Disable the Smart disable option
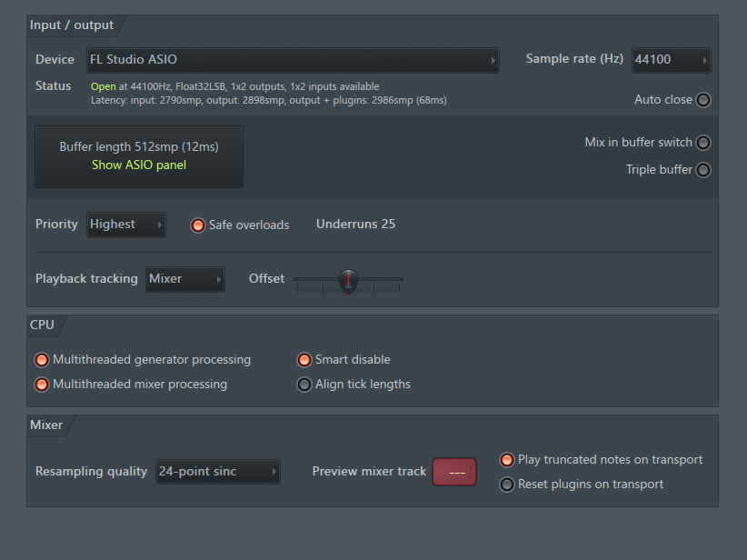 [304, 360]
